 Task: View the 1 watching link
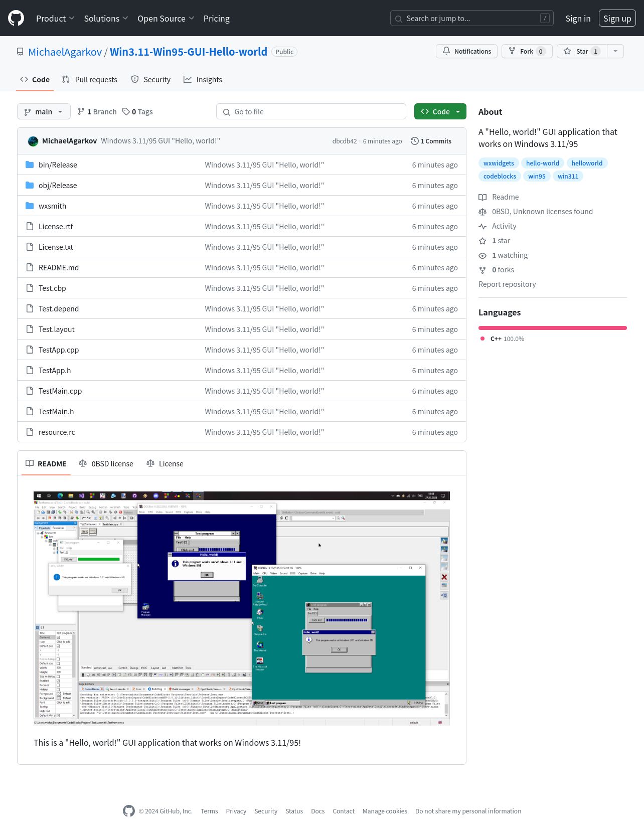click(503, 255)
